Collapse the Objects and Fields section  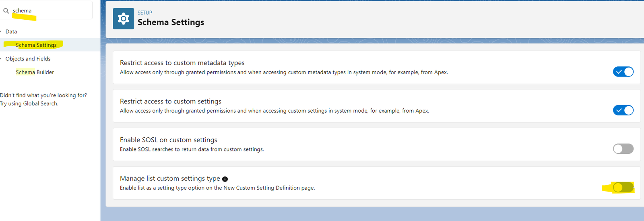pos(1,59)
